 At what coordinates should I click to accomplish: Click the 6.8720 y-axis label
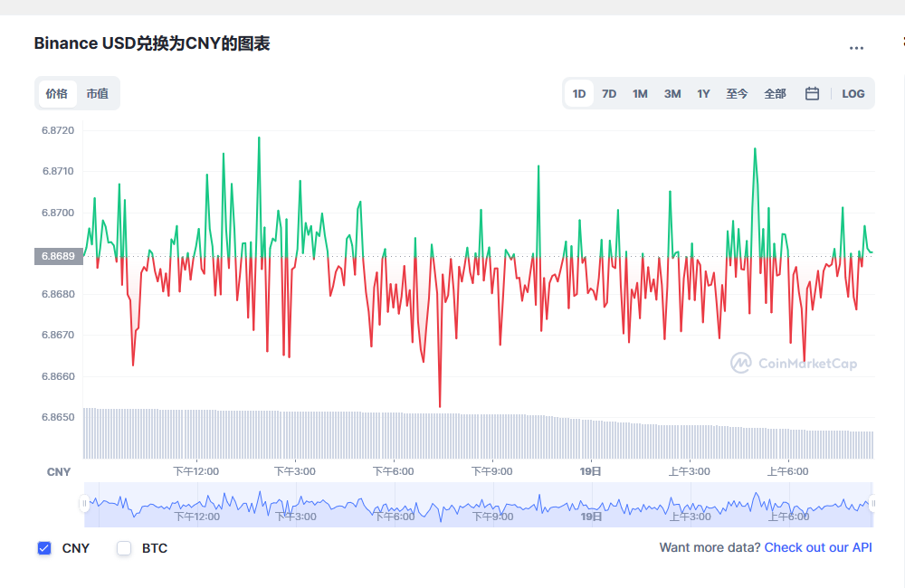point(58,130)
